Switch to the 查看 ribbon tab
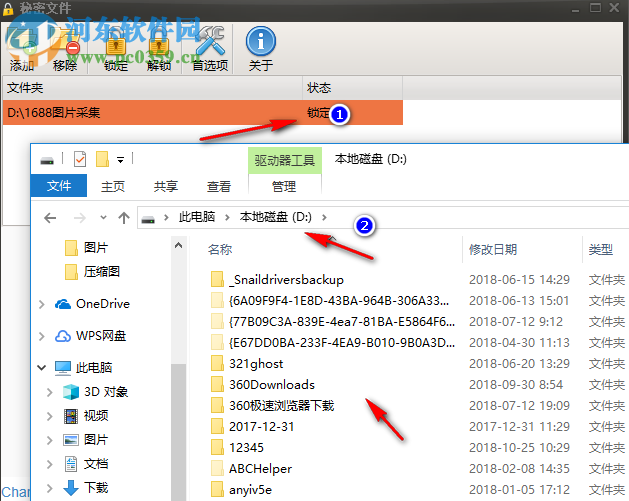 point(219,187)
